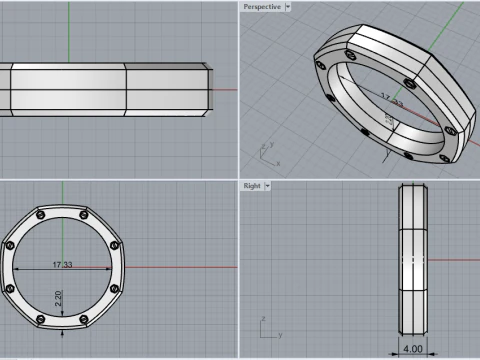The height and width of the screenshot is (360, 480).
Task: Expand the Perspective viewport dropdown arrow
Action: click(x=288, y=7)
